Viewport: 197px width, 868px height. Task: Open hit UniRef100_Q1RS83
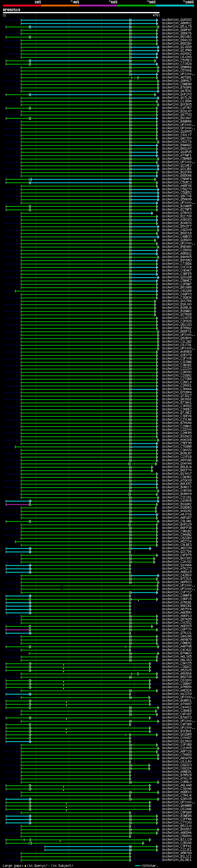[x=177, y=20]
